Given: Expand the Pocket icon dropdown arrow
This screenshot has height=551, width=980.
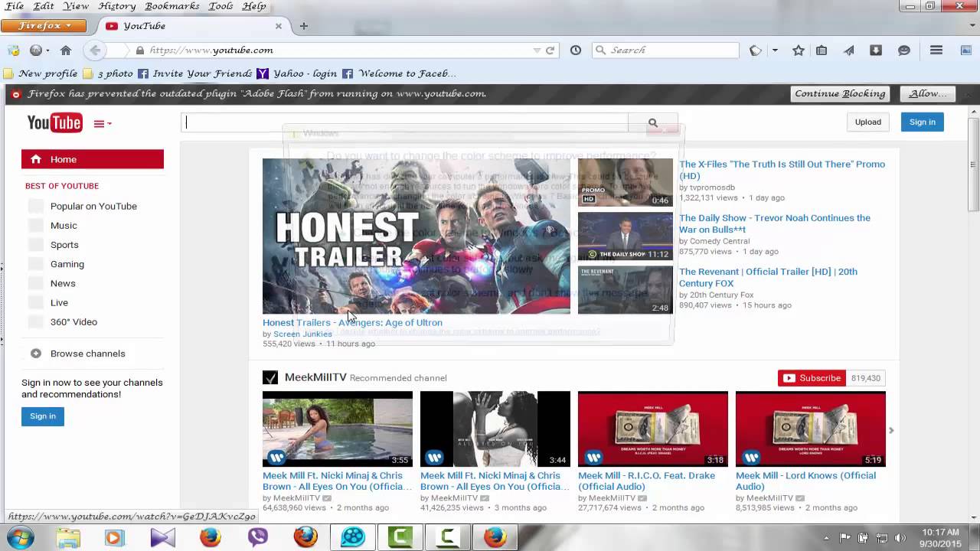Looking at the screenshot, I should tap(775, 51).
